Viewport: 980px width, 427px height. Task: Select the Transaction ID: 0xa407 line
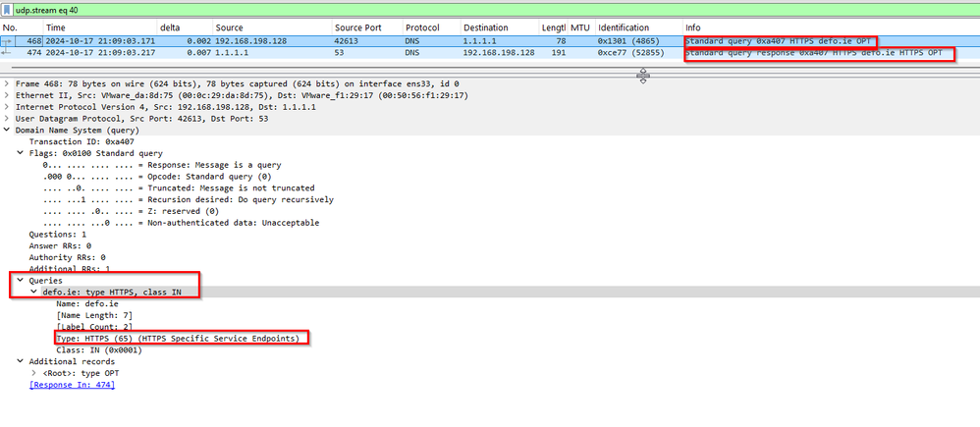point(82,142)
